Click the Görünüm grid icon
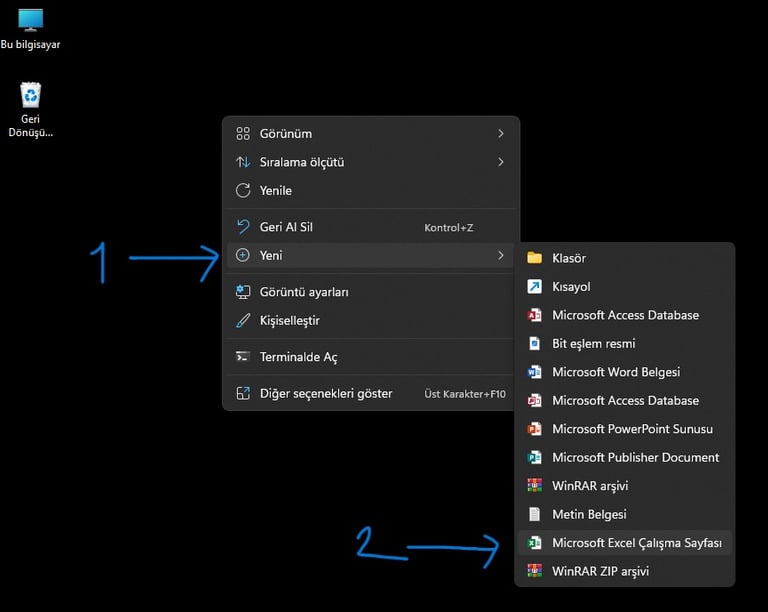The width and height of the screenshot is (768, 612). tap(243, 134)
